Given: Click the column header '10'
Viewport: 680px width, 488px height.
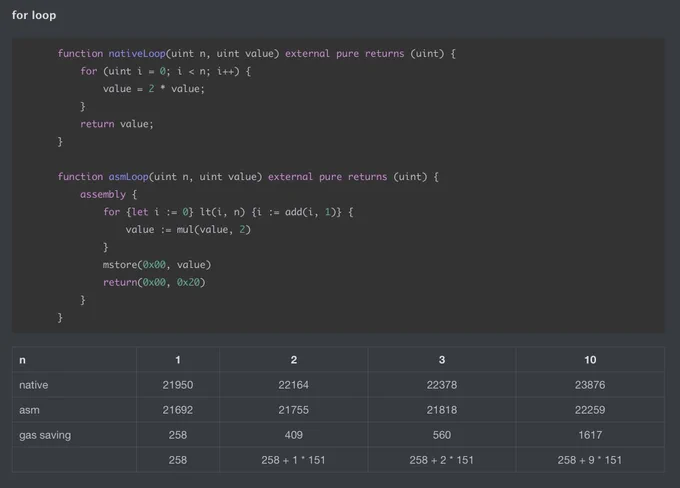Looking at the screenshot, I should (x=590, y=360).
